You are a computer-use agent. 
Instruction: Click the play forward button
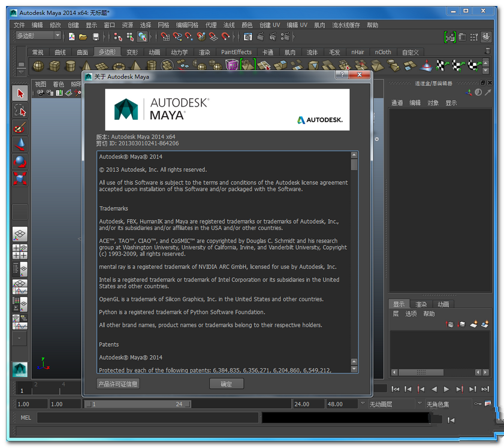(x=446, y=389)
